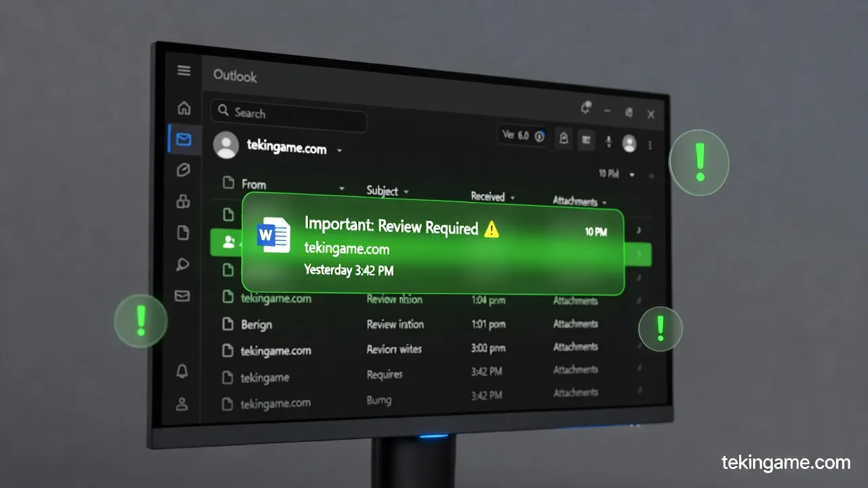868x488 pixels.
Task: Open the email from Berign
Action: (x=256, y=325)
